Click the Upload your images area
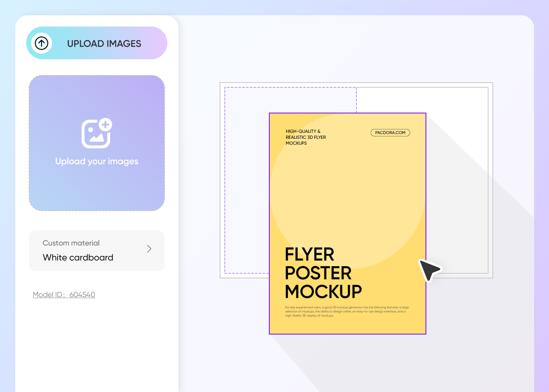Image resolution: width=549 pixels, height=392 pixels. pyautogui.click(x=96, y=161)
